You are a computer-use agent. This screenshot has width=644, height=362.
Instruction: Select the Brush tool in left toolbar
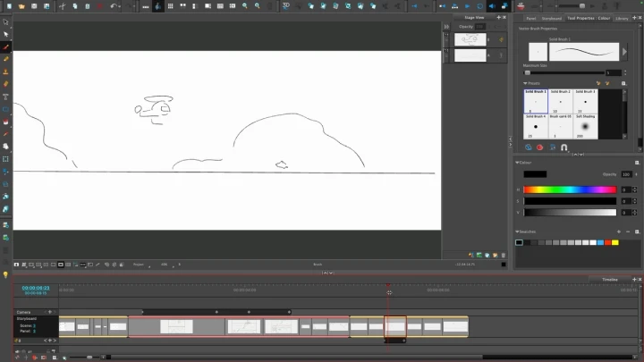click(x=6, y=46)
